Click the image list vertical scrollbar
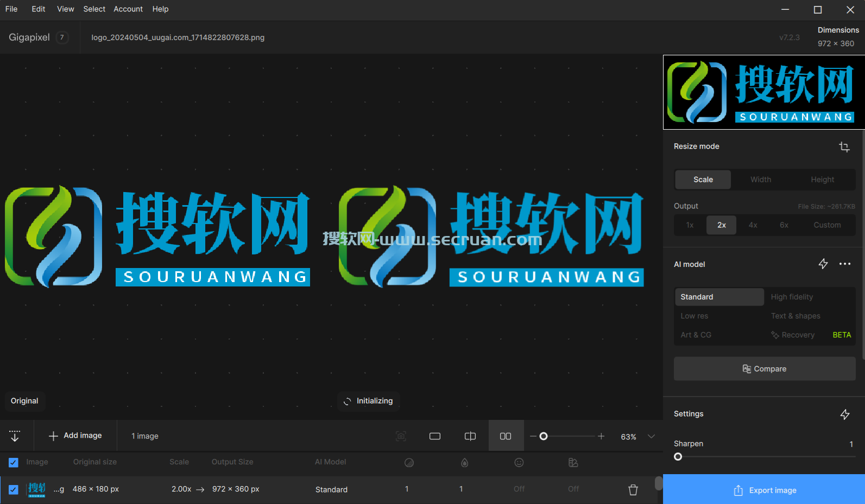 point(658,483)
